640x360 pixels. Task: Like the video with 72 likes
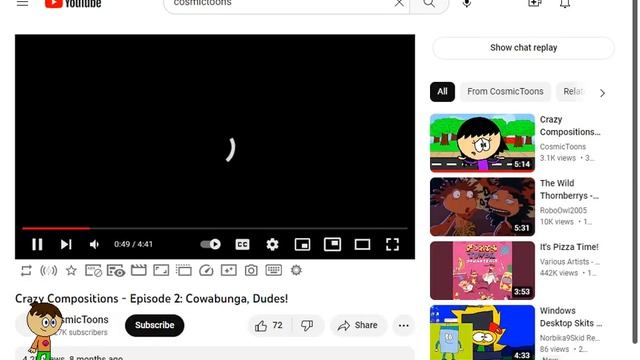(x=269, y=325)
